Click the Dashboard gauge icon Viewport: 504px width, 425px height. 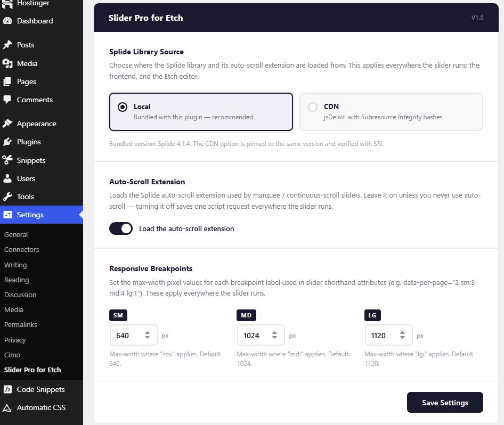point(7,21)
